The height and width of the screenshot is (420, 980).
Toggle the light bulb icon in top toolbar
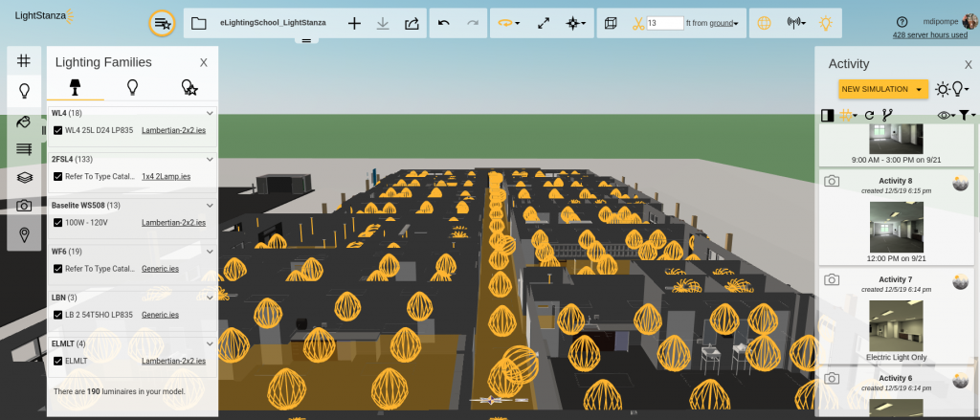(x=826, y=23)
